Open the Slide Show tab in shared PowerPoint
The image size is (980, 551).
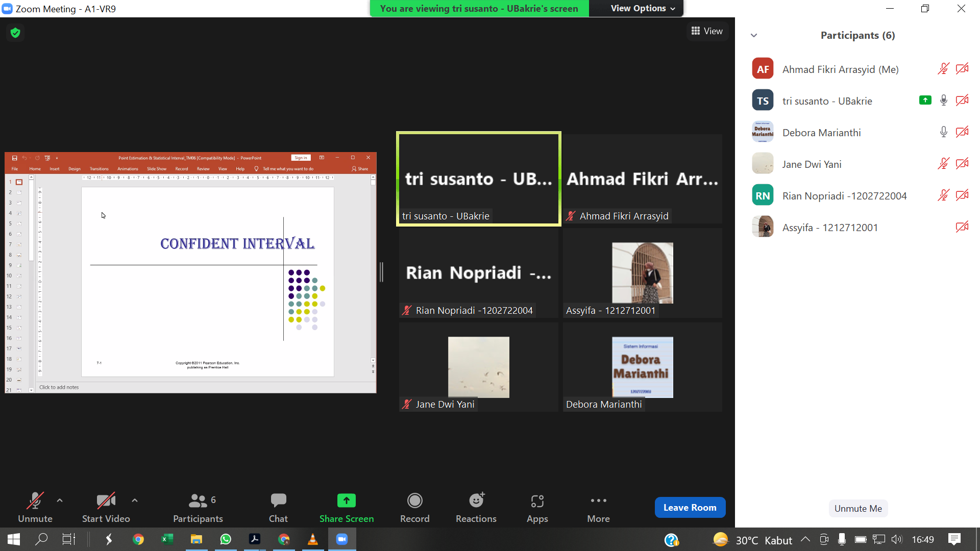(x=157, y=169)
